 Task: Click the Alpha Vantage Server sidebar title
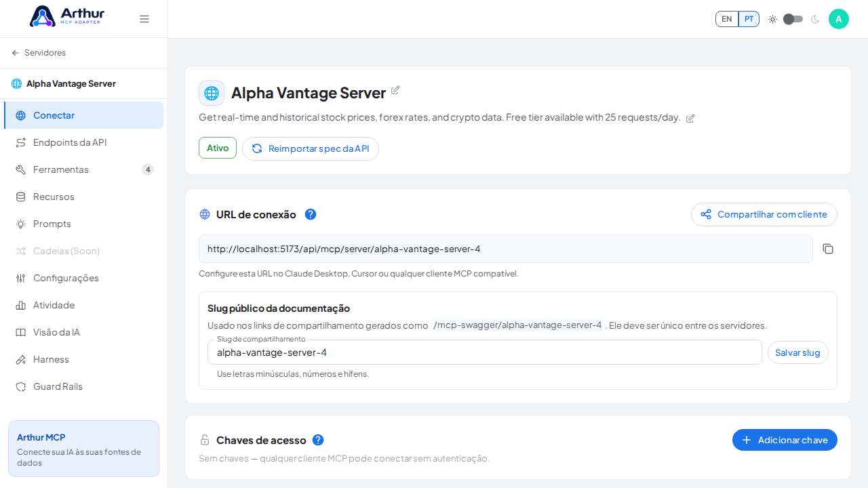pos(71,83)
